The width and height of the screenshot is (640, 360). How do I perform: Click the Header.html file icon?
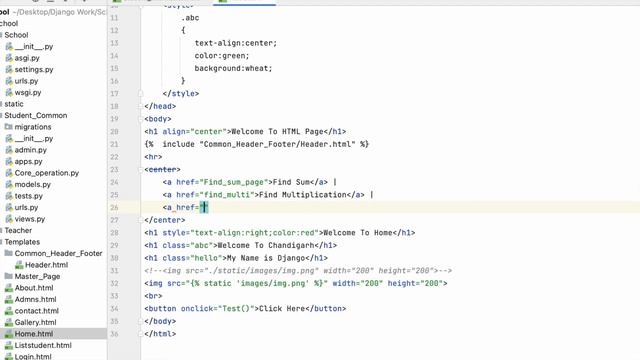[x=19, y=265]
